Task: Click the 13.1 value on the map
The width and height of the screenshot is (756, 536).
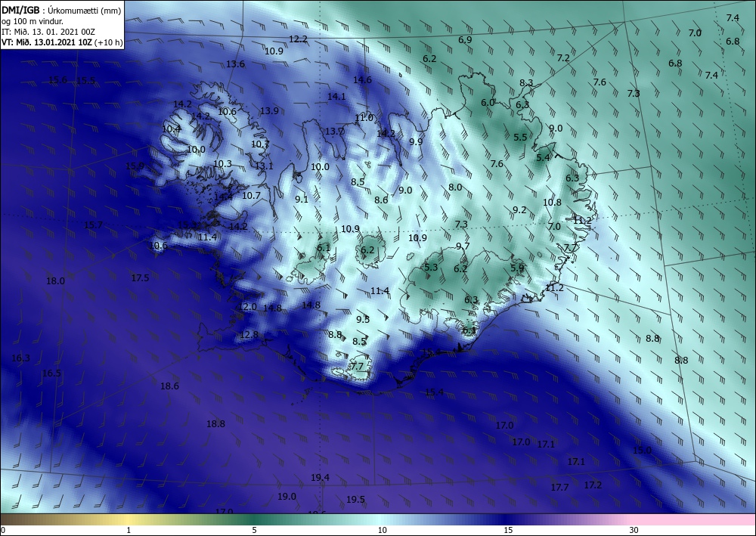Action: point(264,166)
